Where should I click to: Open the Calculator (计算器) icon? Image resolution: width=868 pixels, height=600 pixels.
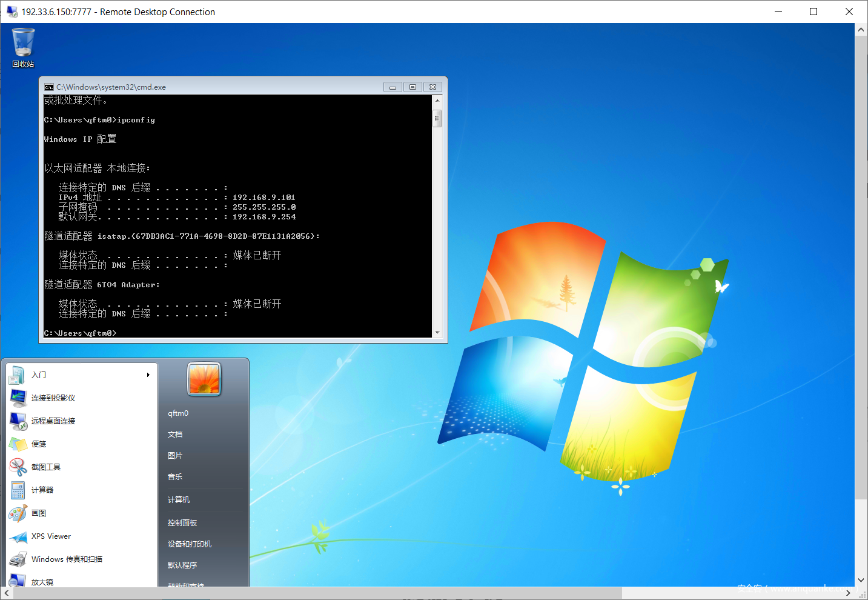[18, 490]
